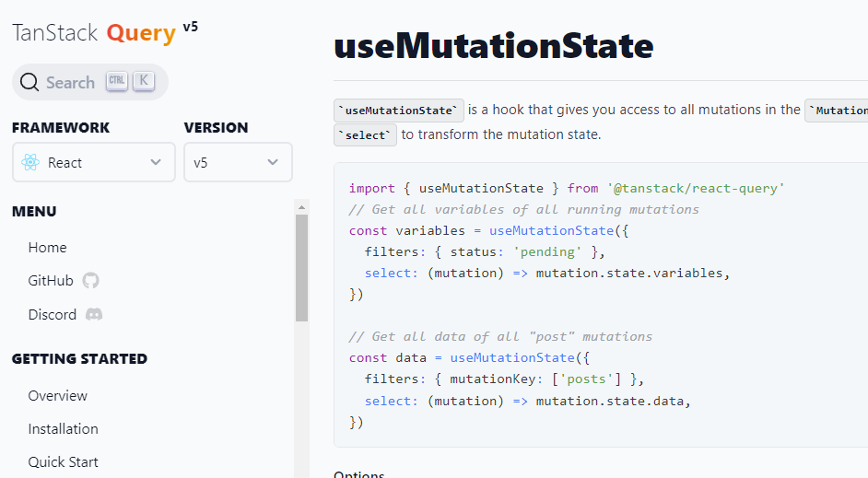
Task: Click the 'const data' code line
Action: point(469,358)
